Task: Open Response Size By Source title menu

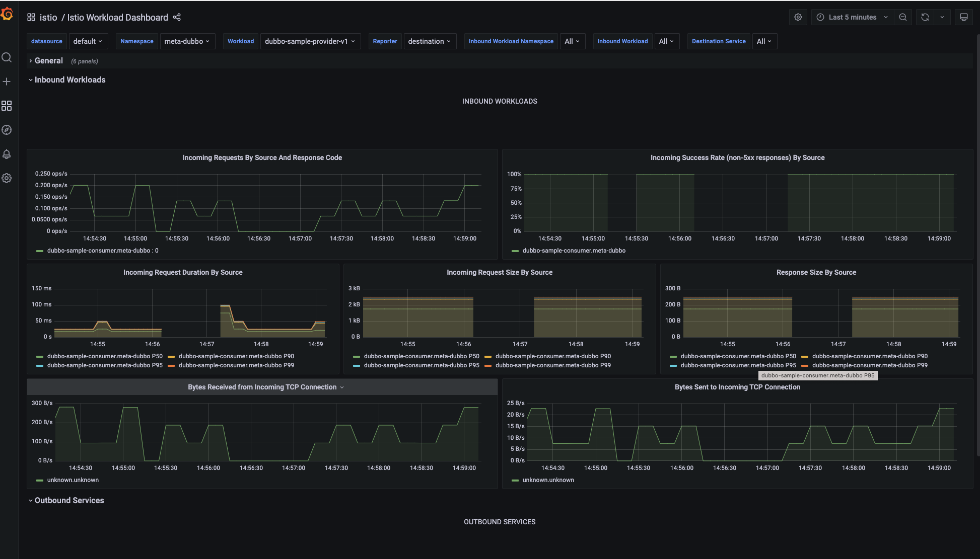Action: (x=816, y=272)
